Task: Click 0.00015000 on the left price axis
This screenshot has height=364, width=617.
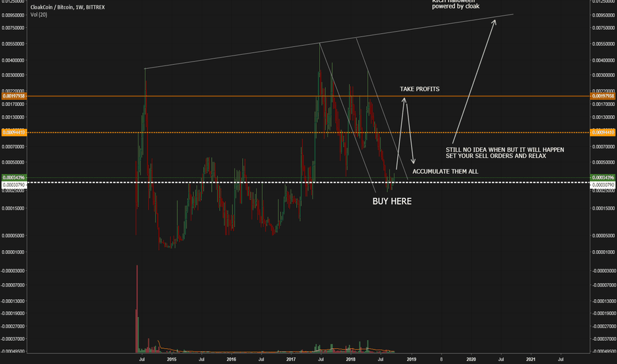Action: [13, 208]
